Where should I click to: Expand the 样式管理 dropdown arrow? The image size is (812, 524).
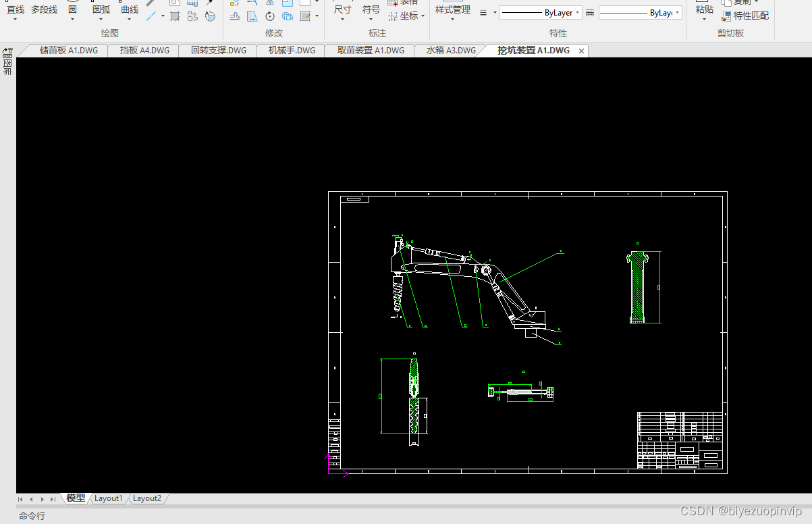click(452, 20)
